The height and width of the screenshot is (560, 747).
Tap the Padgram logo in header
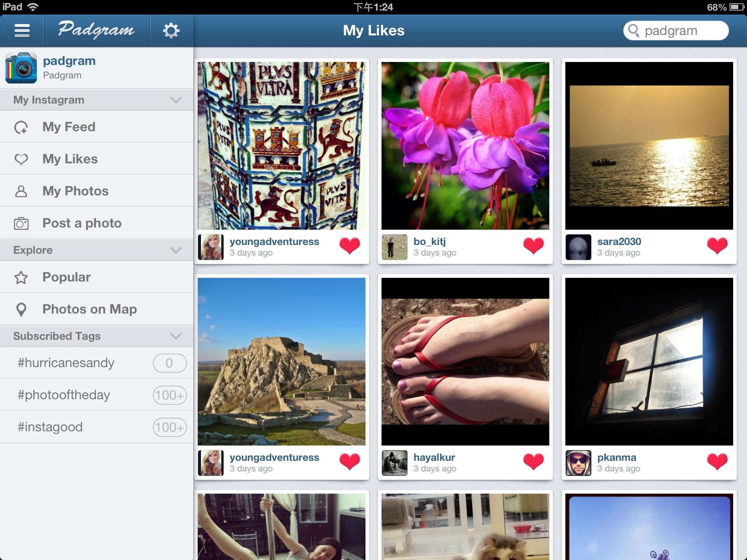tap(96, 30)
